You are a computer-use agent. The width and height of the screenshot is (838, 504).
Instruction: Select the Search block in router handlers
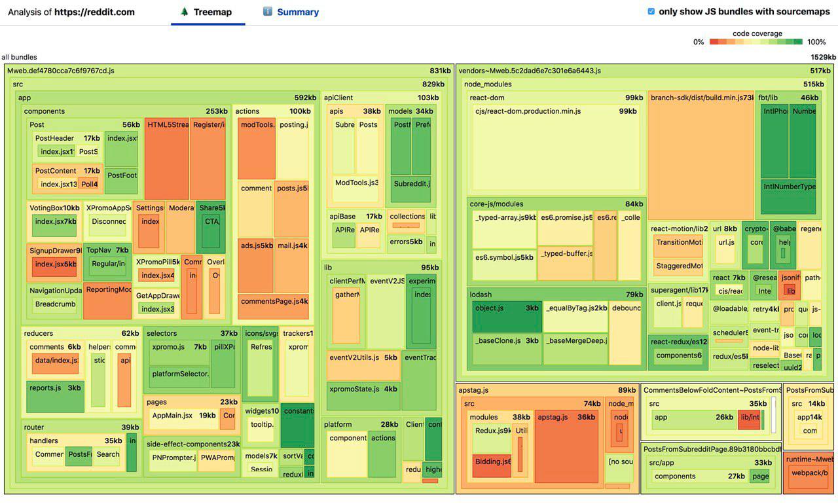108,456
